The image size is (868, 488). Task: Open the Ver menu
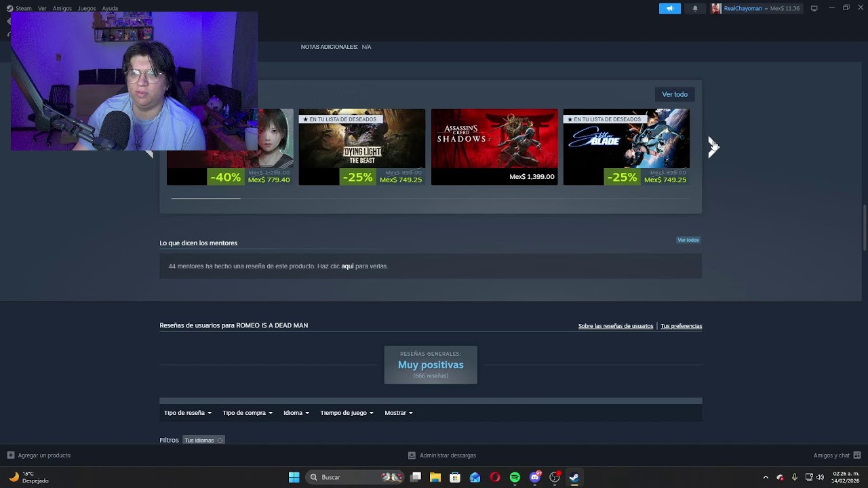[42, 8]
